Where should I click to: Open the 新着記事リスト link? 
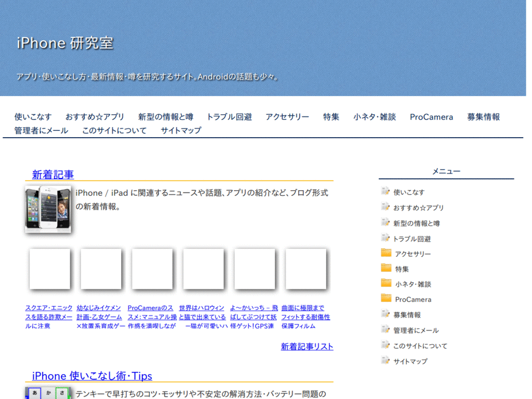point(307,347)
